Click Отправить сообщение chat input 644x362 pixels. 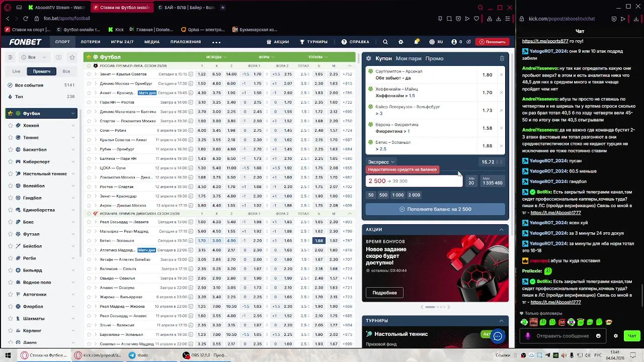pyautogui.click(x=562, y=336)
